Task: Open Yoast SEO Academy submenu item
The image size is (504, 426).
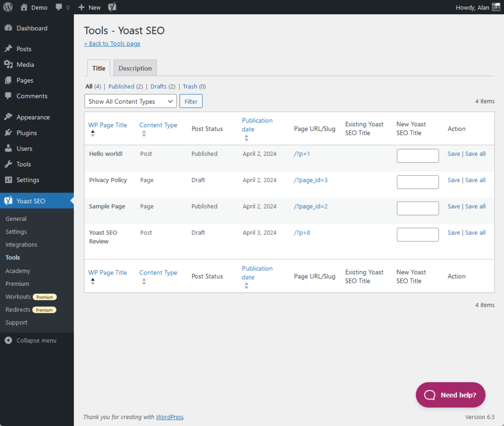Action: point(18,271)
